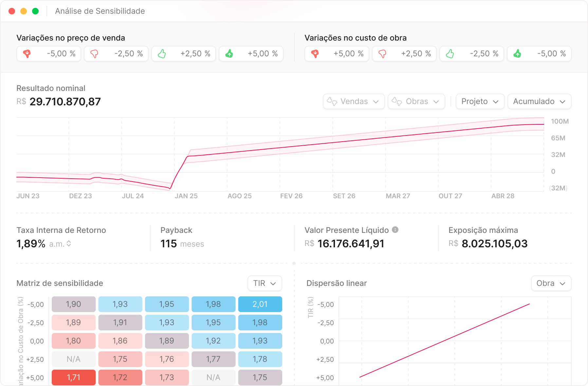Screen dimensions: 588x386
Task: Click the outlined thumbs-down icon for sale price -2,50 %
Action: [x=94, y=54]
